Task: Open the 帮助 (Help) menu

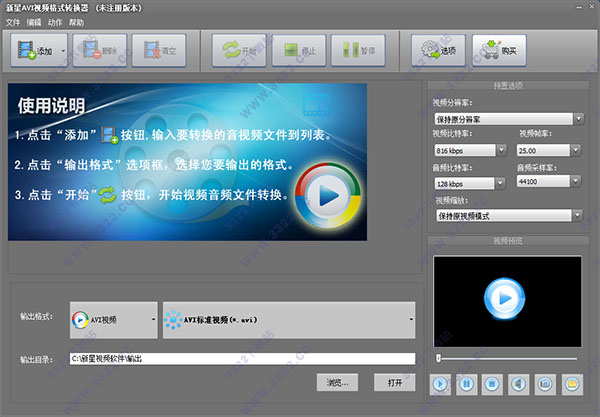Action: coord(76,21)
